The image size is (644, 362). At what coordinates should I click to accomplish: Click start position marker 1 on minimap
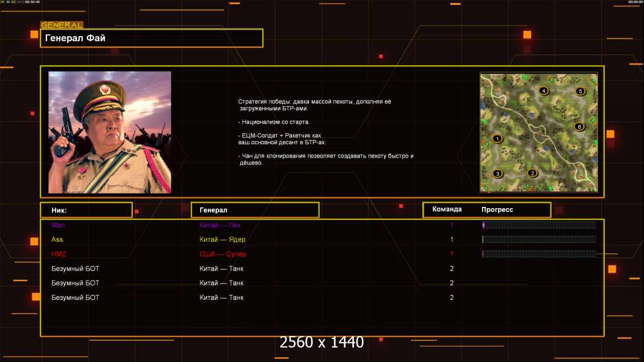[x=498, y=139]
